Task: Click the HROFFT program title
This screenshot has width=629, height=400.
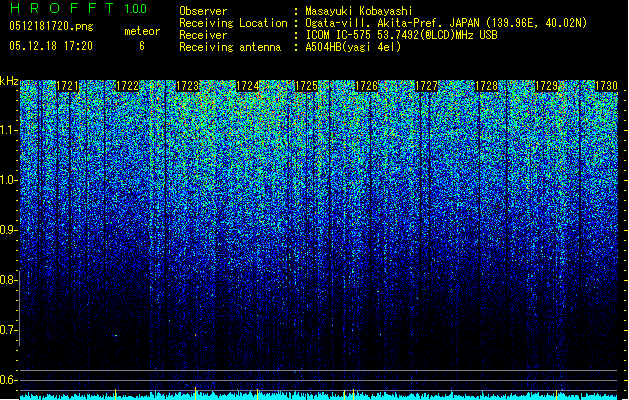Action: point(62,8)
